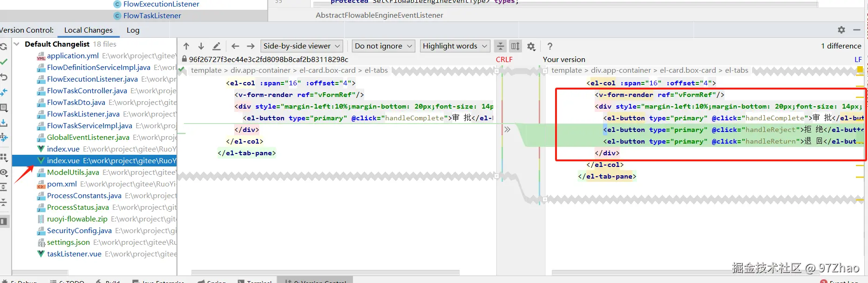Click the green Commit checkmark icon

click(3, 62)
